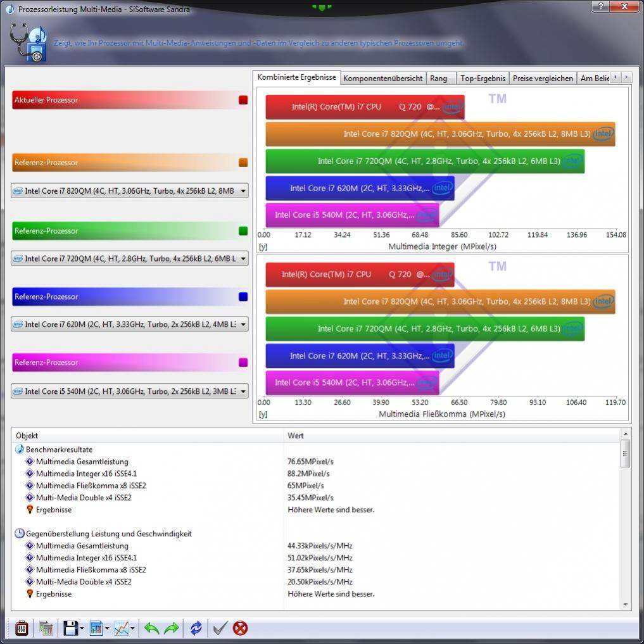Click the bar chart icon in toolbar

[x=96, y=628]
